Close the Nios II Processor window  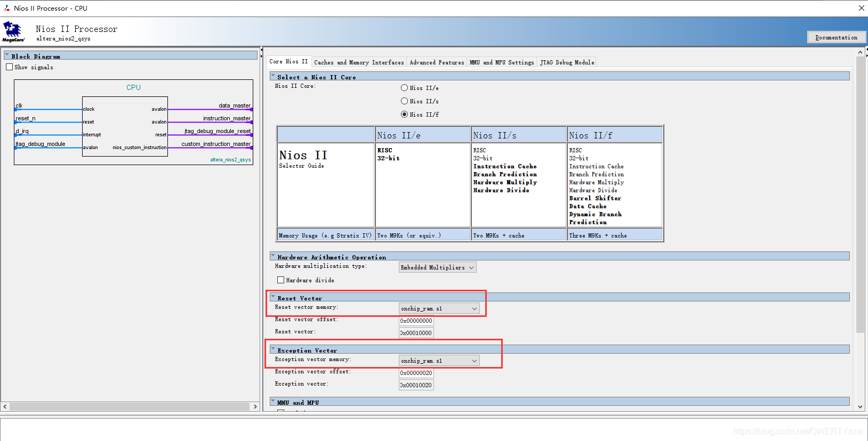coord(861,8)
